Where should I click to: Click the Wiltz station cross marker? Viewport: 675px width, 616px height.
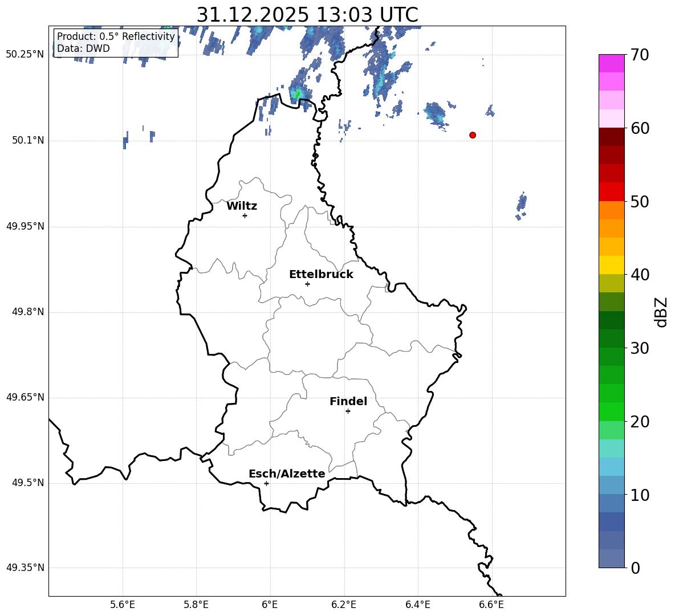click(245, 215)
